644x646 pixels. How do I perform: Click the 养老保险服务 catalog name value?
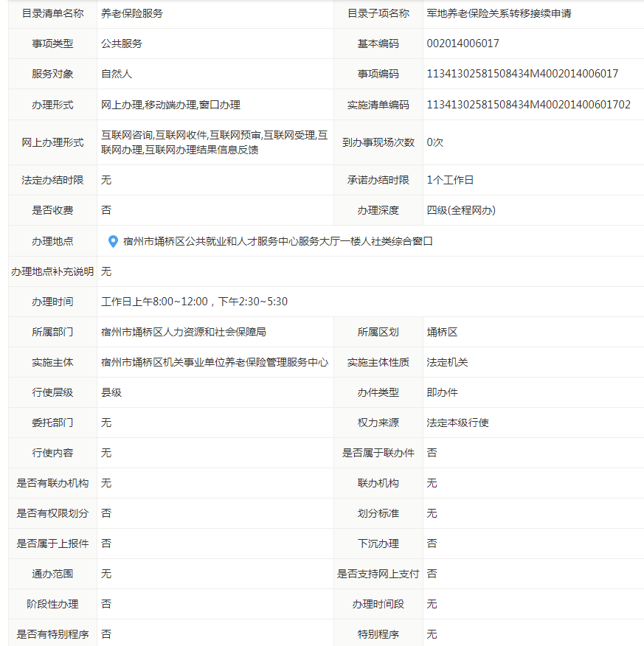(132, 13)
